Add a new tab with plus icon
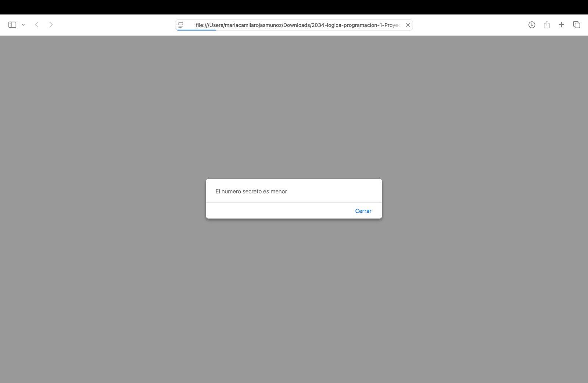This screenshot has width=588, height=383. tap(562, 25)
